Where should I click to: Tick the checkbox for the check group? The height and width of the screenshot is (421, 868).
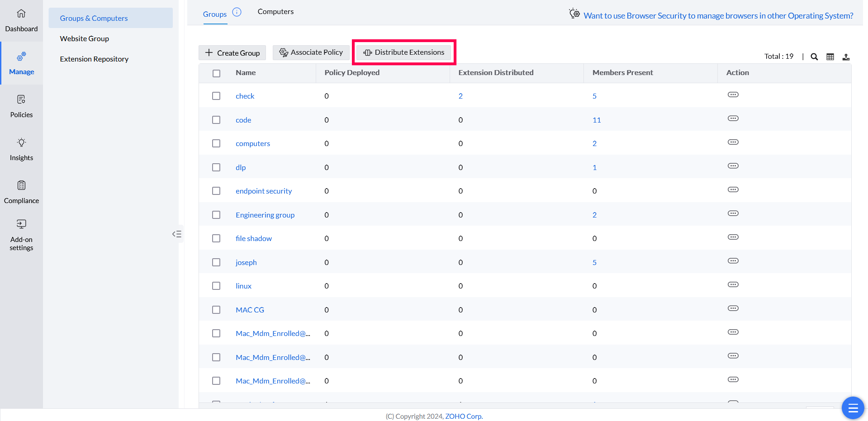point(216,96)
